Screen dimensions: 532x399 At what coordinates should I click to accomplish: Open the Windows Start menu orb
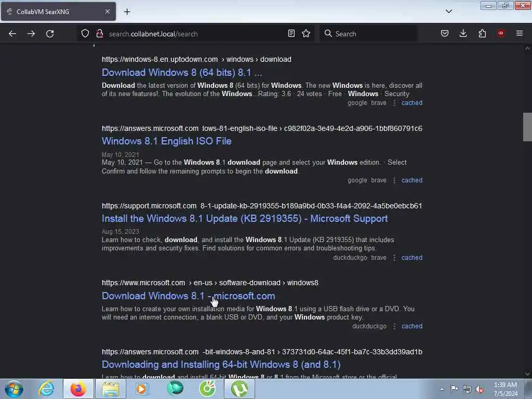point(14,389)
